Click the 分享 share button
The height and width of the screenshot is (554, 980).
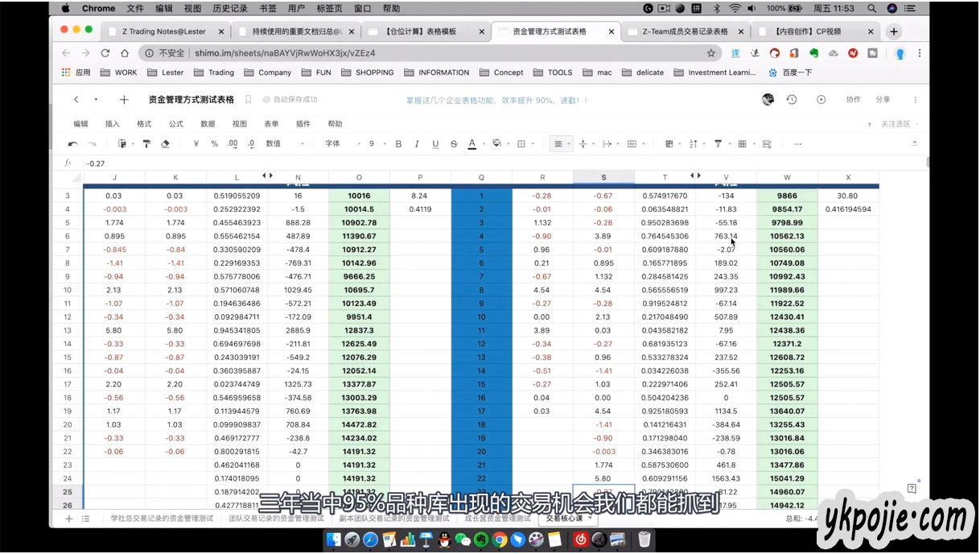pyautogui.click(x=883, y=100)
